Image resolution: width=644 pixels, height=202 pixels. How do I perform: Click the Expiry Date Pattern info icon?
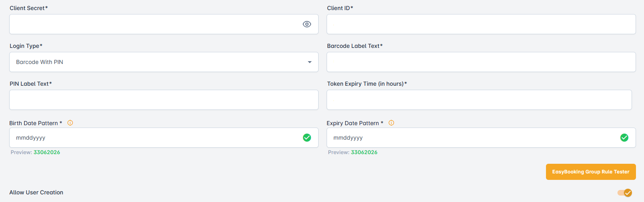(x=391, y=123)
